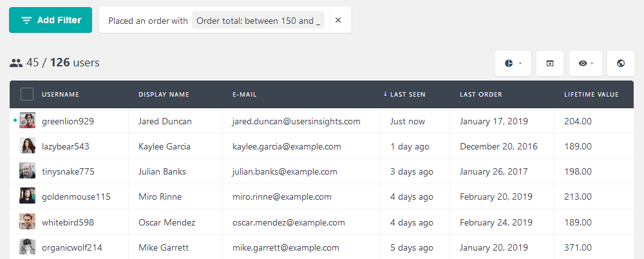Select the tinysnake775 avatar image
The width and height of the screenshot is (644, 259).
click(x=27, y=171)
